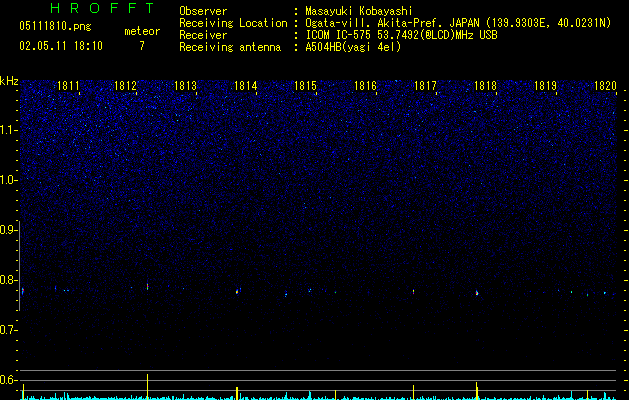The image size is (629, 400).
Task: Click the yellow level spike before 1818
Action: click(477, 391)
